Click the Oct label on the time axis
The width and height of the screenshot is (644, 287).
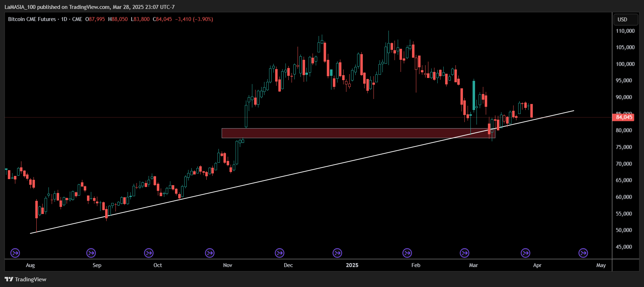click(158, 265)
